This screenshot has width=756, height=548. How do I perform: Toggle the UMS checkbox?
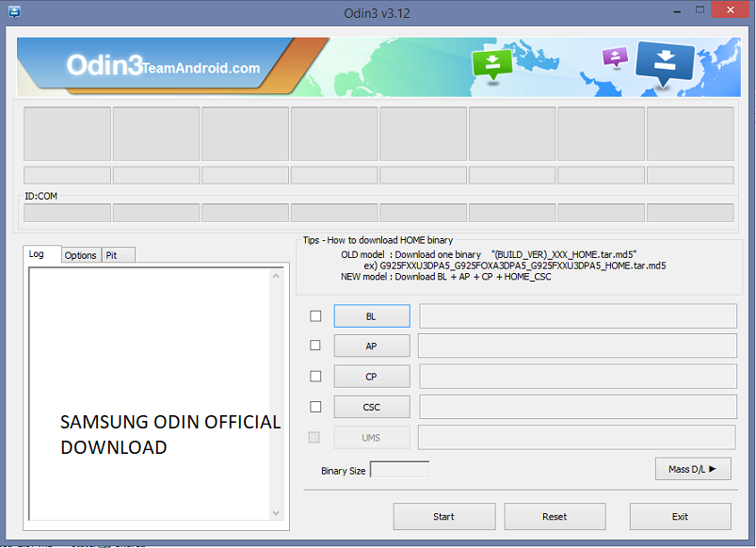pos(315,436)
